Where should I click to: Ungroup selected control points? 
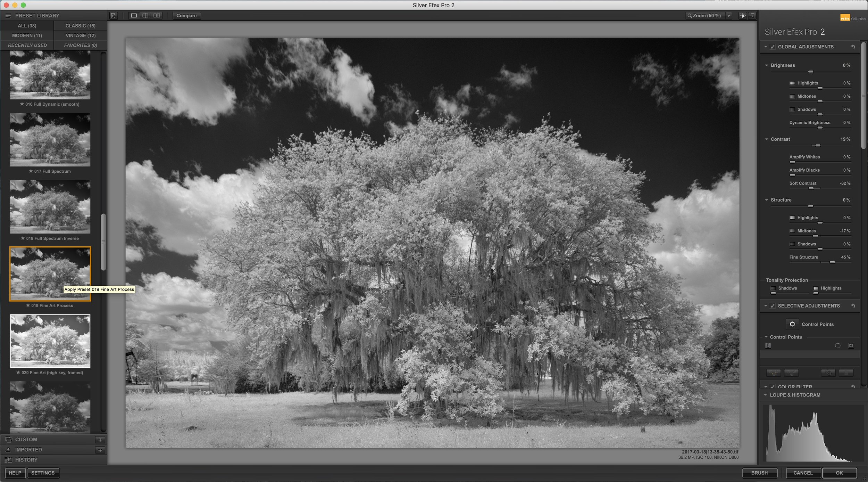[x=791, y=373]
